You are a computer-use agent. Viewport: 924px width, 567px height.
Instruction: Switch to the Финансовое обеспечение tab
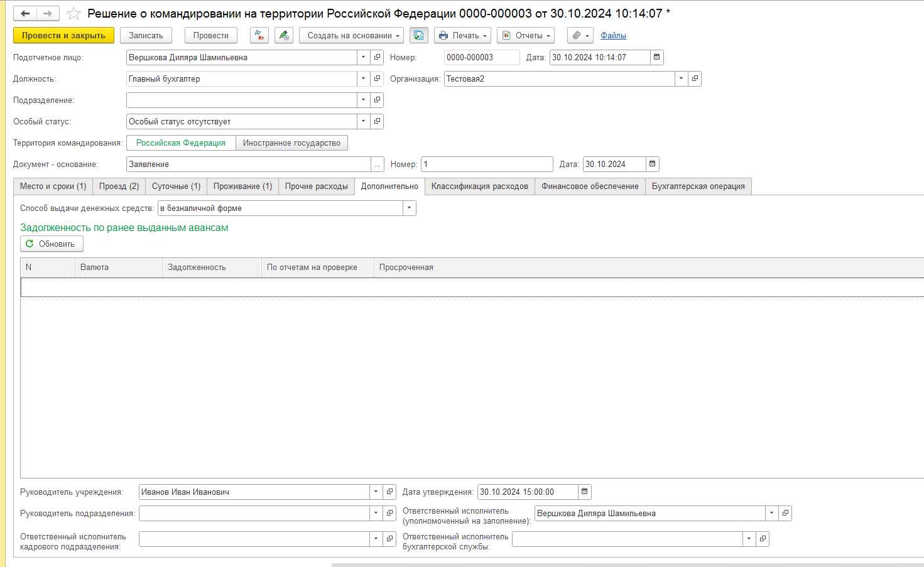pyautogui.click(x=590, y=186)
